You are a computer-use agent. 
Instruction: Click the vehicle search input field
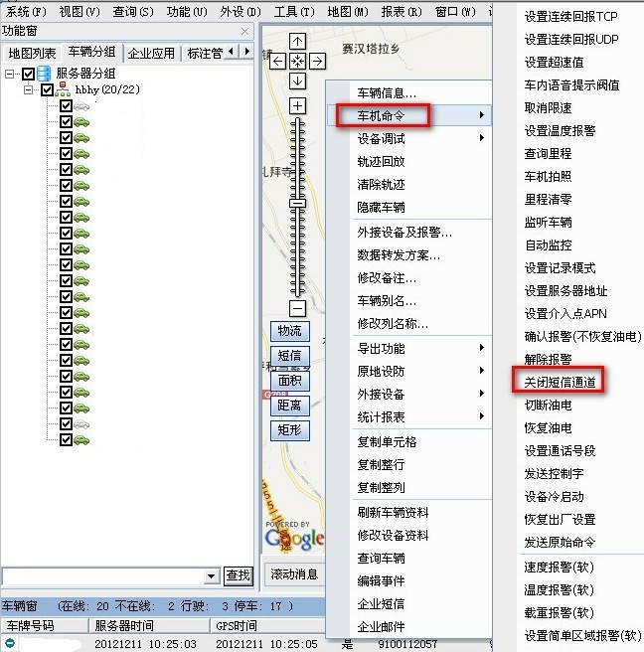(101, 575)
